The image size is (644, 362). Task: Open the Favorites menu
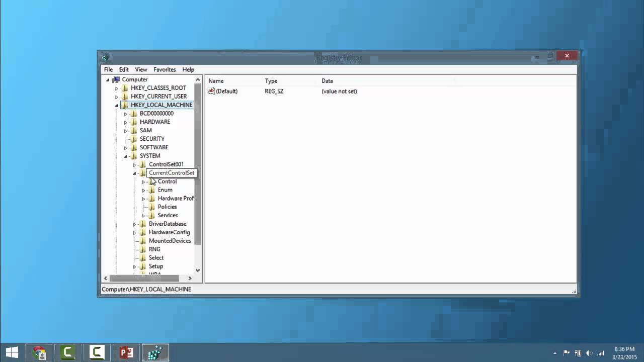(x=165, y=69)
